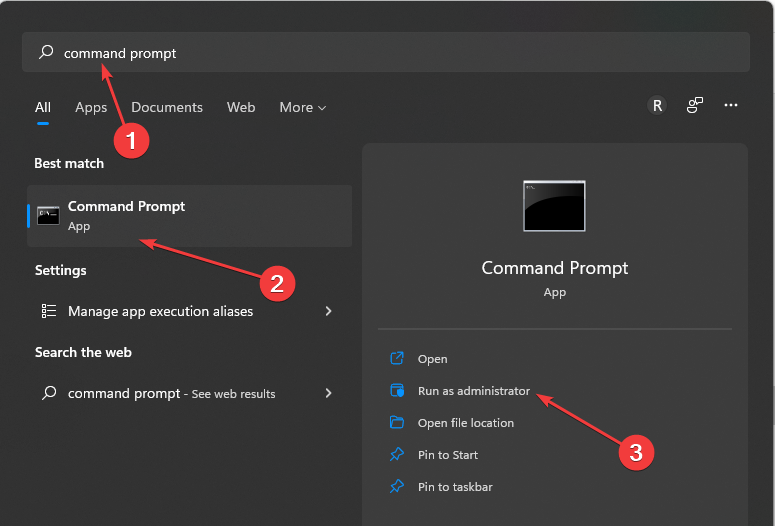Expand Manage app execution aliases chevron
Image resolution: width=775 pixels, height=526 pixels.
coord(328,311)
